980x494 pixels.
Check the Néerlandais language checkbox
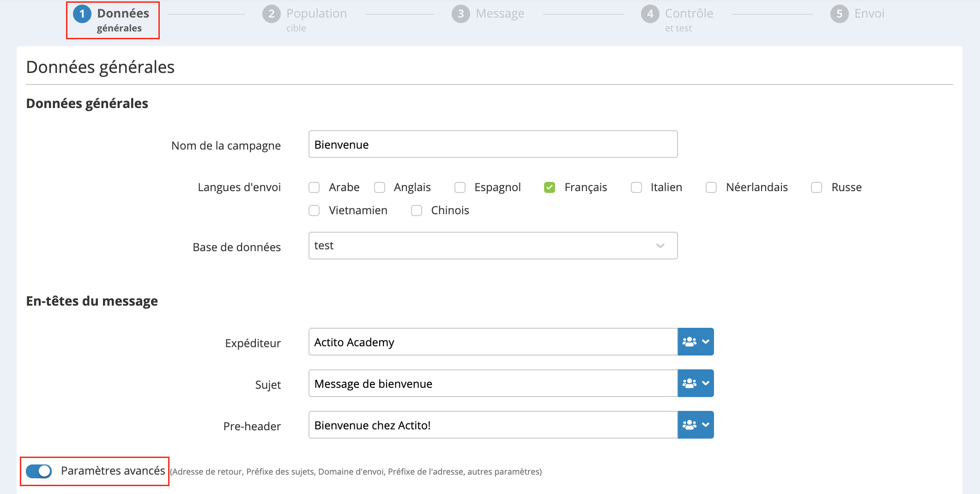tap(711, 187)
